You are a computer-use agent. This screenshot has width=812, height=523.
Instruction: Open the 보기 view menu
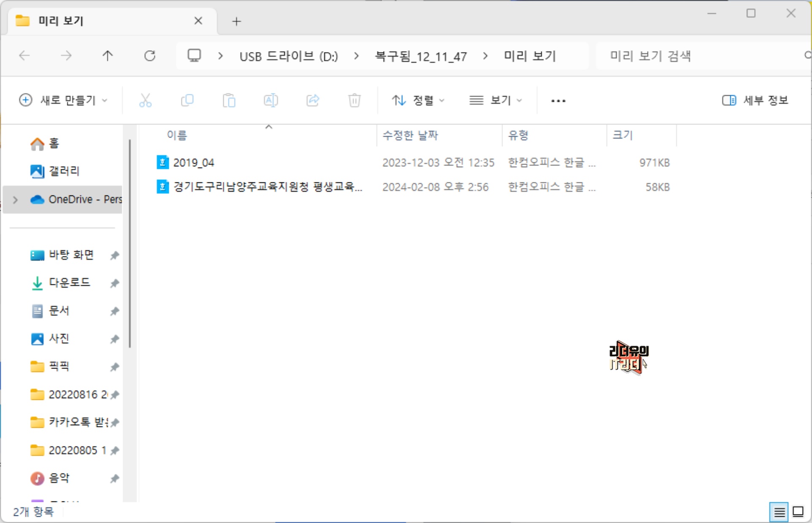coord(496,101)
